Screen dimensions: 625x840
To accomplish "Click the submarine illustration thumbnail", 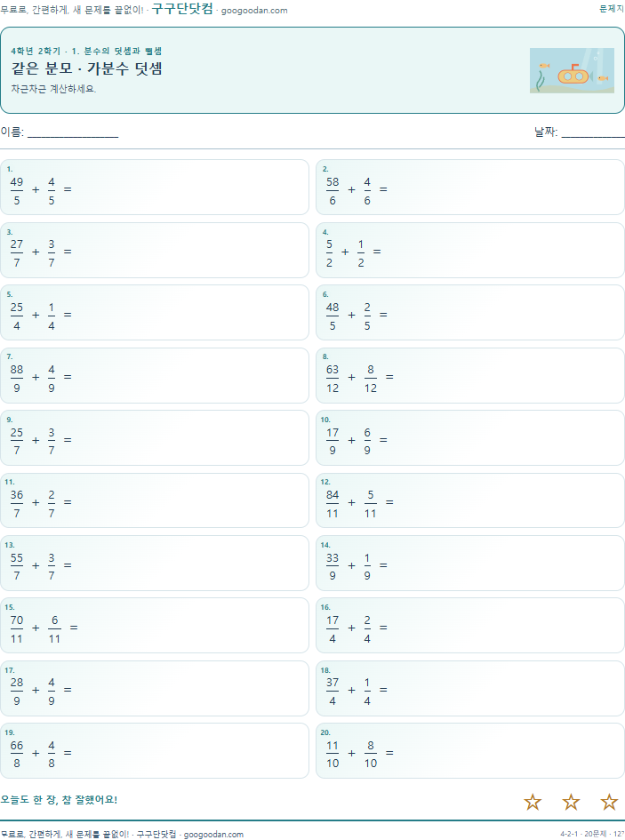I will (572, 71).
